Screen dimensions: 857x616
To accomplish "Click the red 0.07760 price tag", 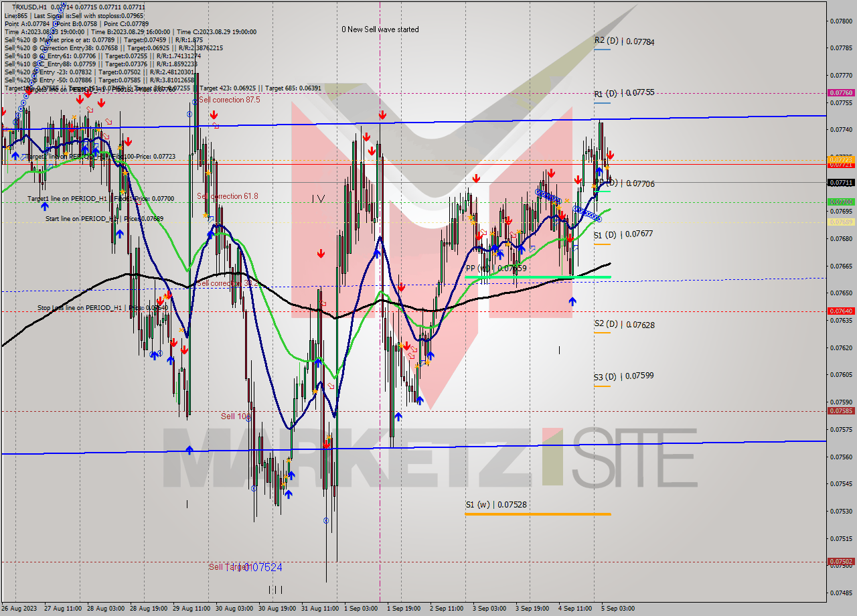I will point(841,93).
